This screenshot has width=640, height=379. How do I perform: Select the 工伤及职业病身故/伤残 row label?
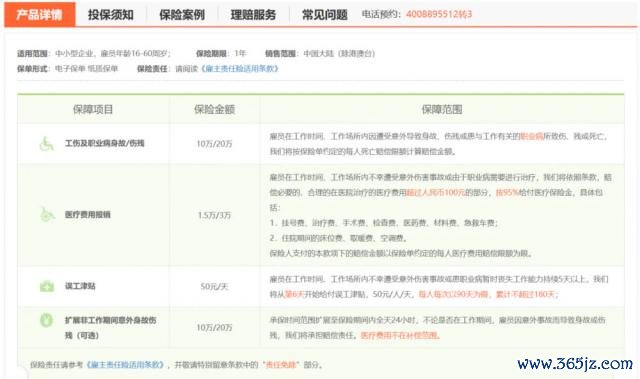104,144
